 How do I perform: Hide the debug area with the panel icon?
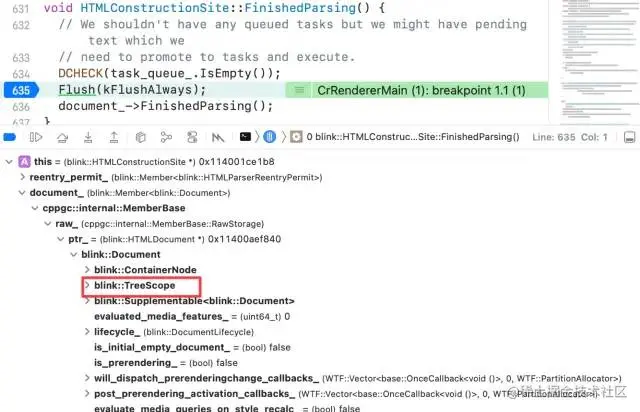(629, 137)
